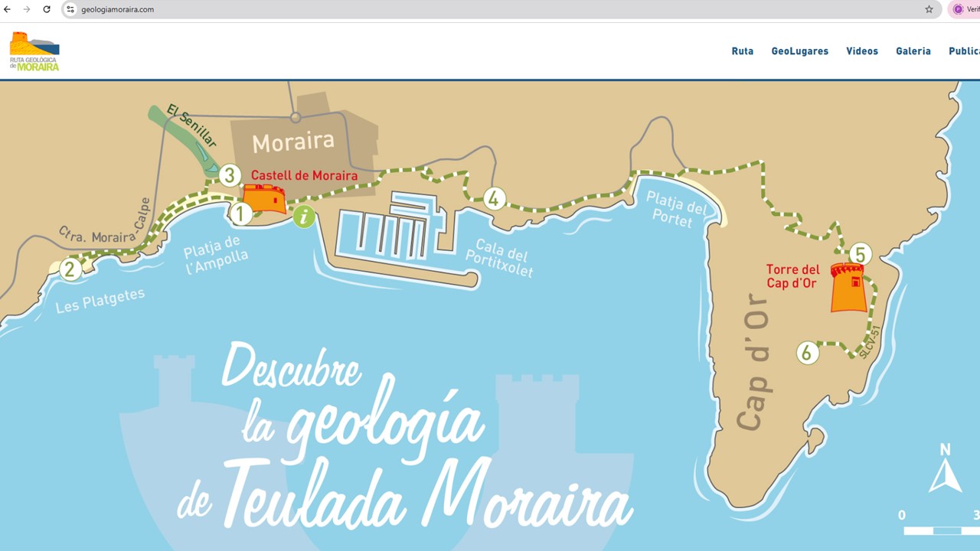Open the browser profile avatar
Screen dimensions: 980x551
click(959, 9)
